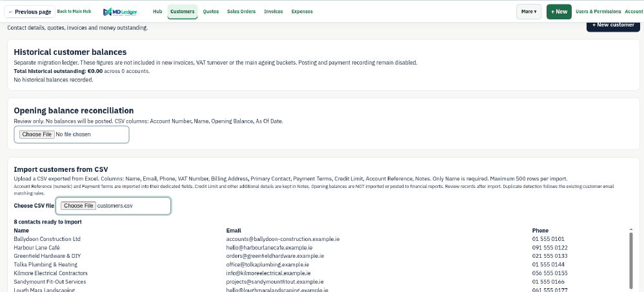This screenshot has width=644, height=292.
Task: Click phone number 021 555 0133
Action: pyautogui.click(x=550, y=256)
